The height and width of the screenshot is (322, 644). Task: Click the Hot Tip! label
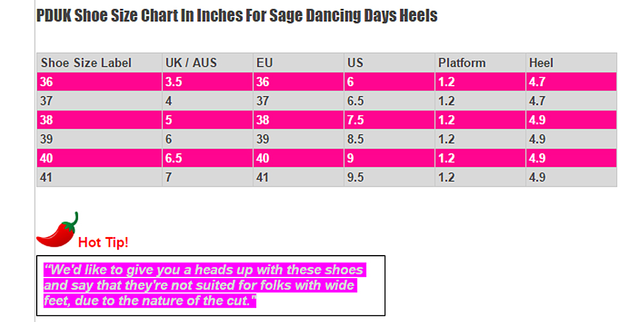pos(103,243)
